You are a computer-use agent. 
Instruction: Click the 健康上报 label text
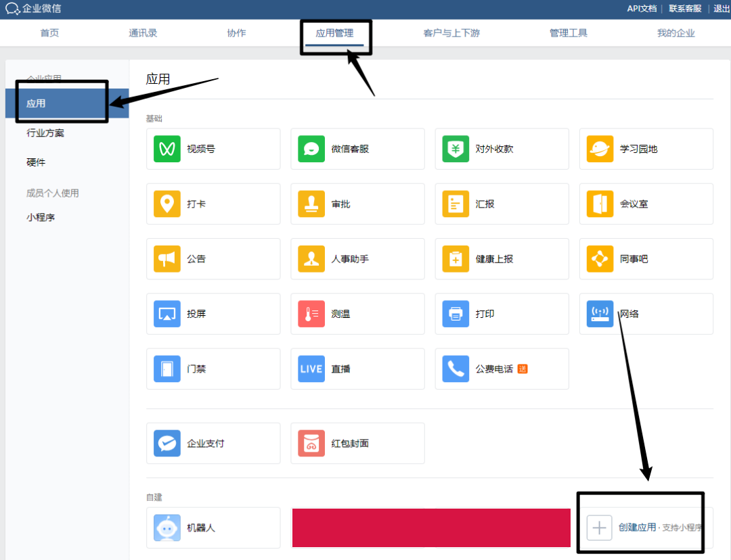(x=494, y=258)
